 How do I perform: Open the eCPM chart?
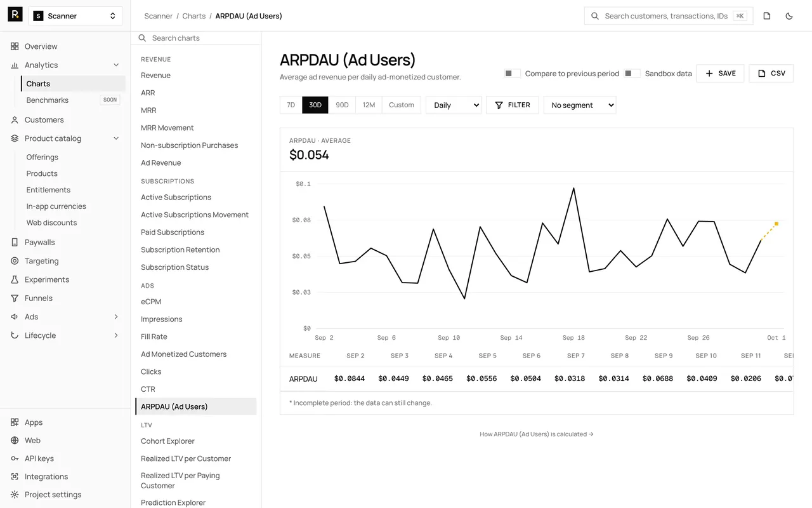pos(151,302)
